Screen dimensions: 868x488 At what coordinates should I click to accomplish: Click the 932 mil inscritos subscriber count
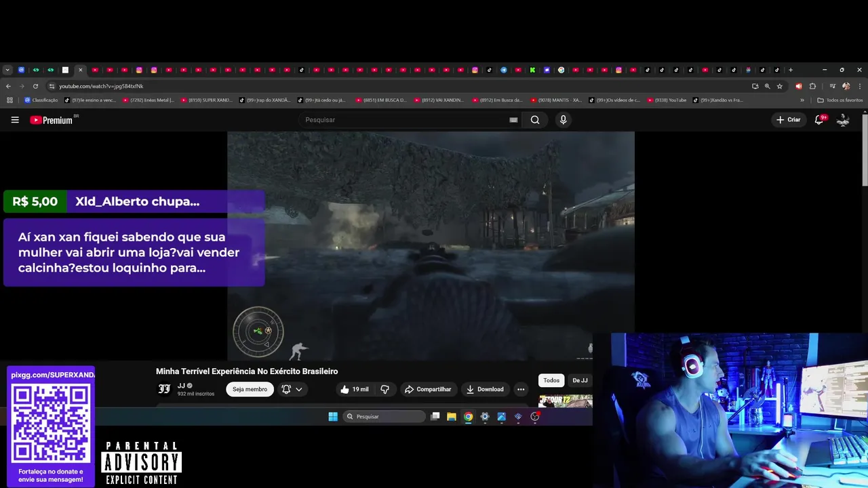196,394
